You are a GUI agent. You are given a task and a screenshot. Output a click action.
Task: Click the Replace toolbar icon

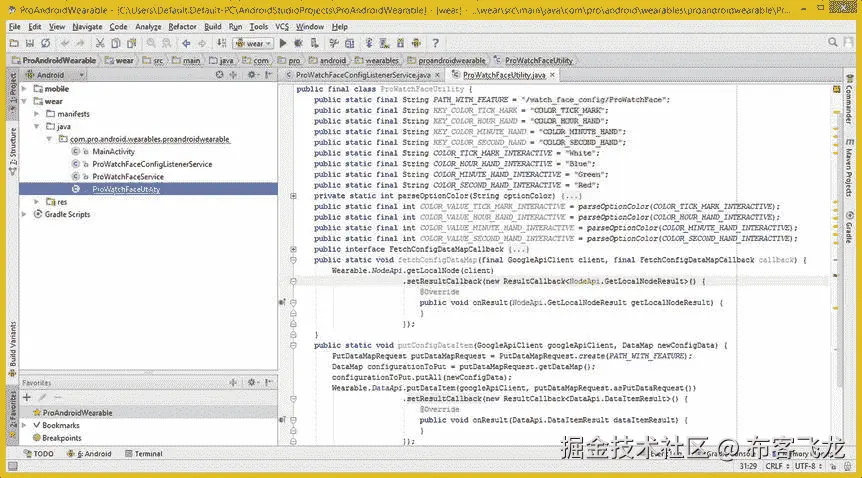click(x=167, y=43)
